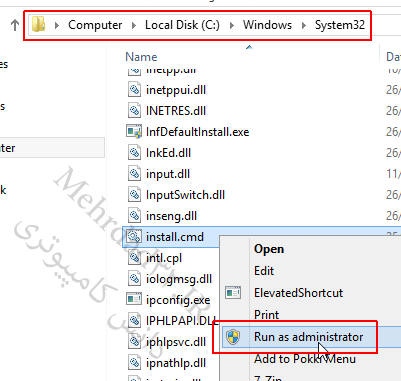The width and height of the screenshot is (401, 381).
Task: Choose Edit from the context menu
Action: click(264, 271)
